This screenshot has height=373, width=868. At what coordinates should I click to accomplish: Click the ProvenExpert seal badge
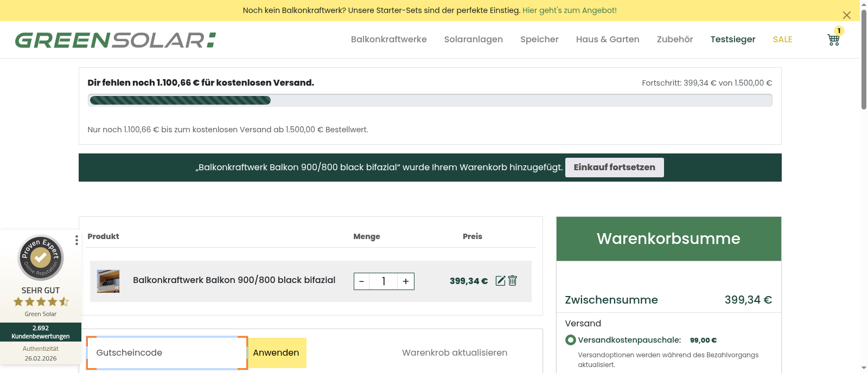point(41,258)
